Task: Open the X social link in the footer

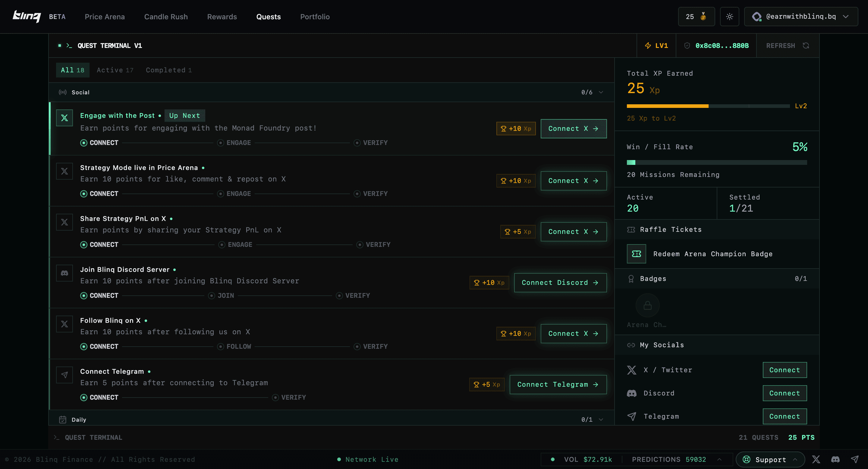Action: [816, 459]
